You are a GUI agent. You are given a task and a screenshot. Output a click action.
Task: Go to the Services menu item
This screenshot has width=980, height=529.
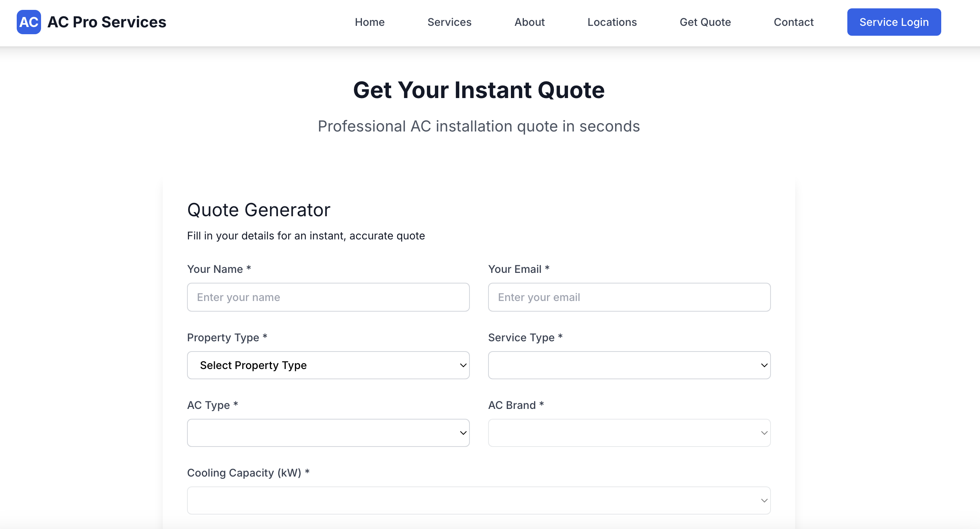click(449, 22)
